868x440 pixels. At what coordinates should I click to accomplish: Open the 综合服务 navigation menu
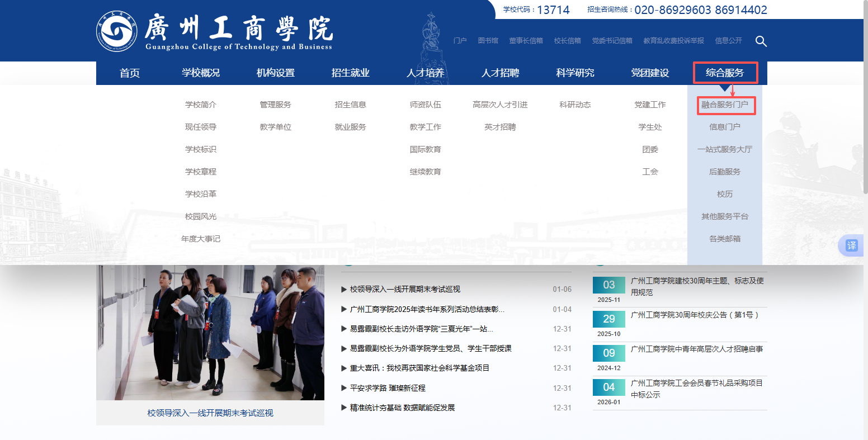tap(725, 73)
